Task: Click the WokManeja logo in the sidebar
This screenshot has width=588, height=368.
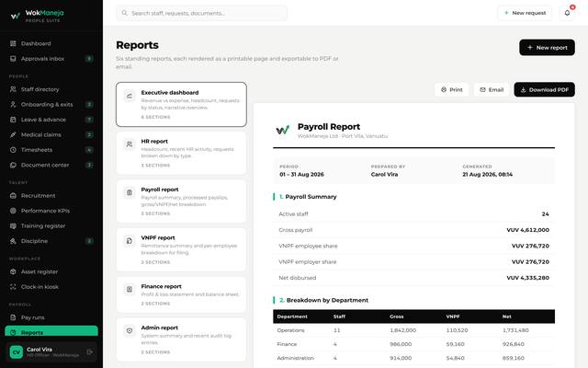Action: [16, 16]
